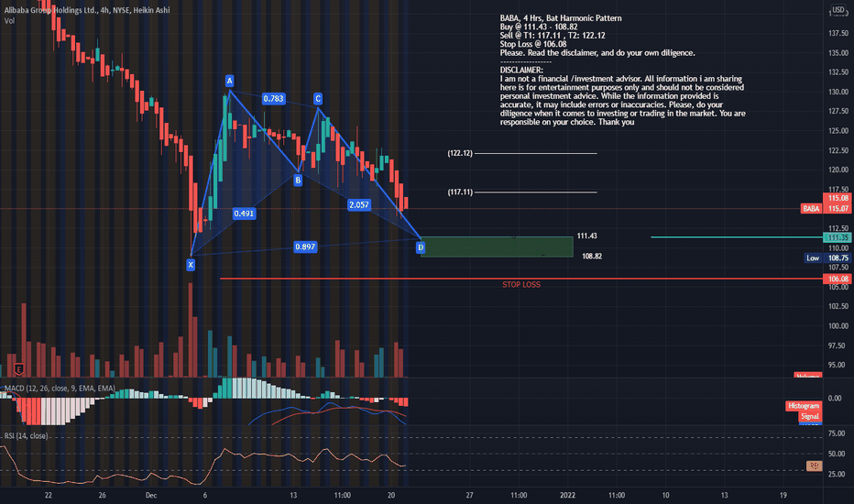The height and width of the screenshot is (504, 854).
Task: Open the USD currency selector
Action: [838, 9]
